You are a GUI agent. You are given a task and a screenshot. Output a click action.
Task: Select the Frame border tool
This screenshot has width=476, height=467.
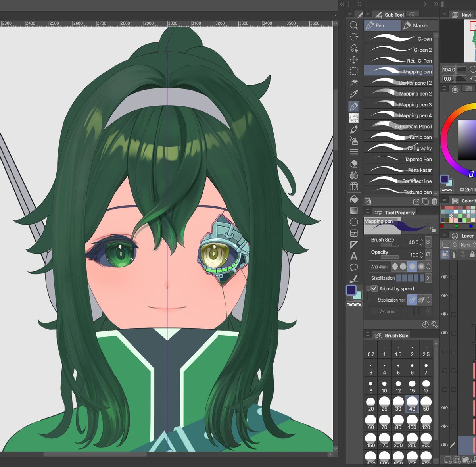click(x=354, y=233)
